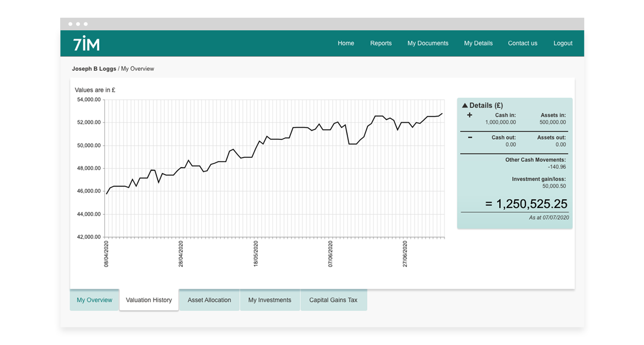
Task: Click the Other Cash Movements value -140.96
Action: [x=557, y=167]
